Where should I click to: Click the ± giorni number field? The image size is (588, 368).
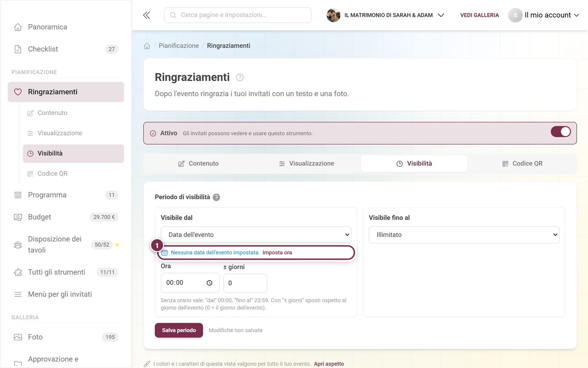(245, 283)
